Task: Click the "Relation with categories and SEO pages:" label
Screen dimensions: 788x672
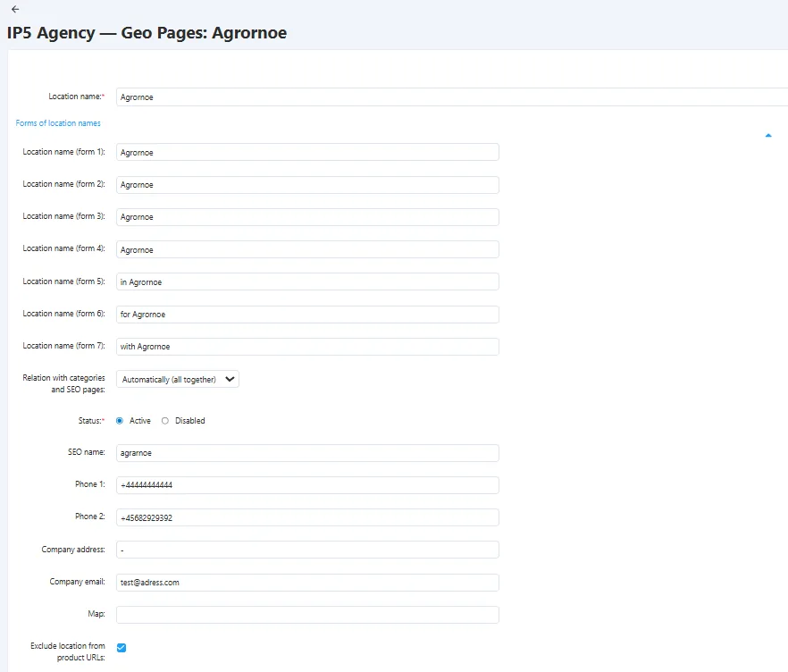Action: (63, 383)
